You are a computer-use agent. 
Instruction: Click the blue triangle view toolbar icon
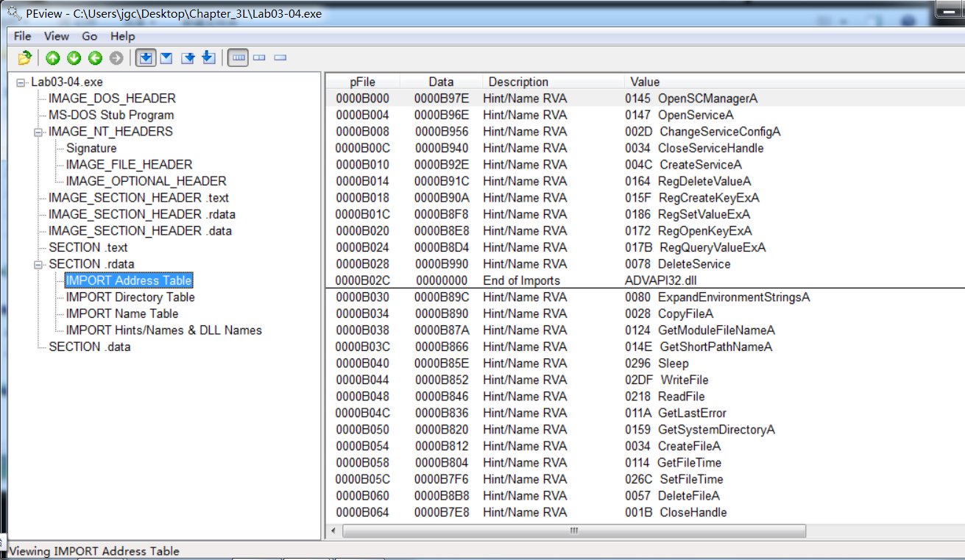click(x=166, y=58)
